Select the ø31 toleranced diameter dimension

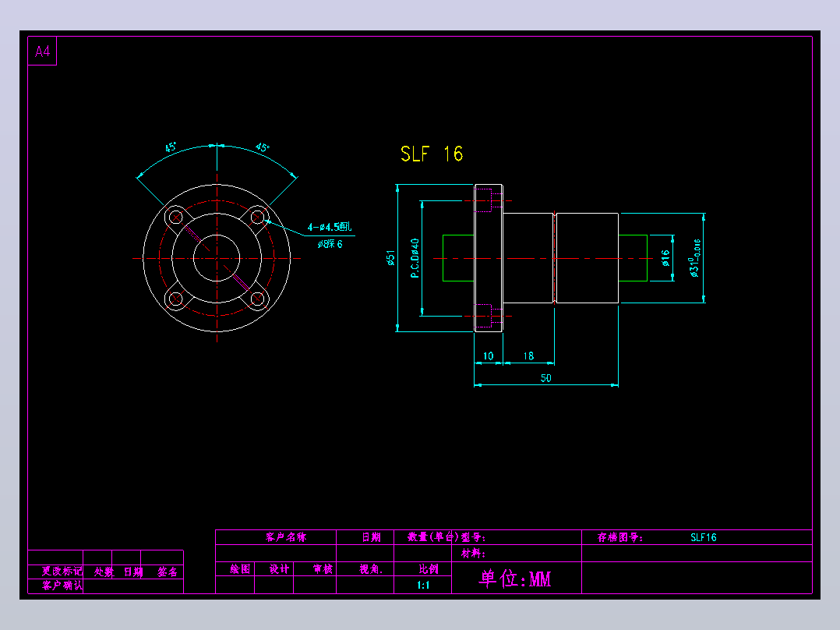[695, 258]
